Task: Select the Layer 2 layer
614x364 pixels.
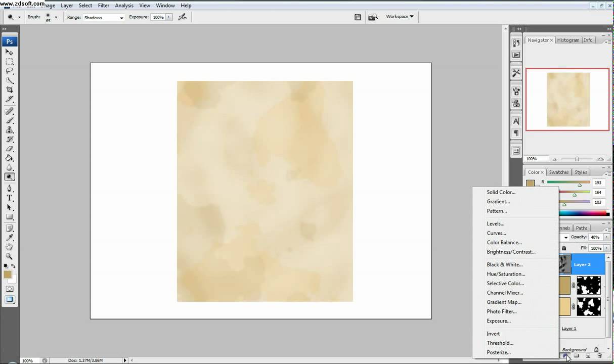Action: [x=582, y=264]
